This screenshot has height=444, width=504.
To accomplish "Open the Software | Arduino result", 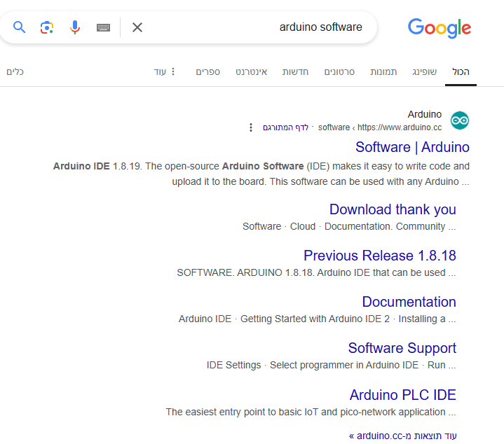I will 412,147.
